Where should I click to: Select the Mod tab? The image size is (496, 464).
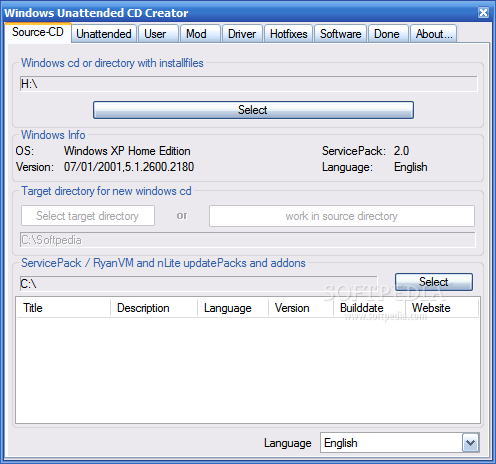point(200,34)
